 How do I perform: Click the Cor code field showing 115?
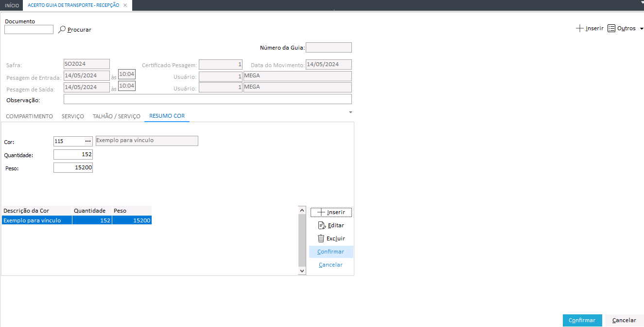coord(69,141)
